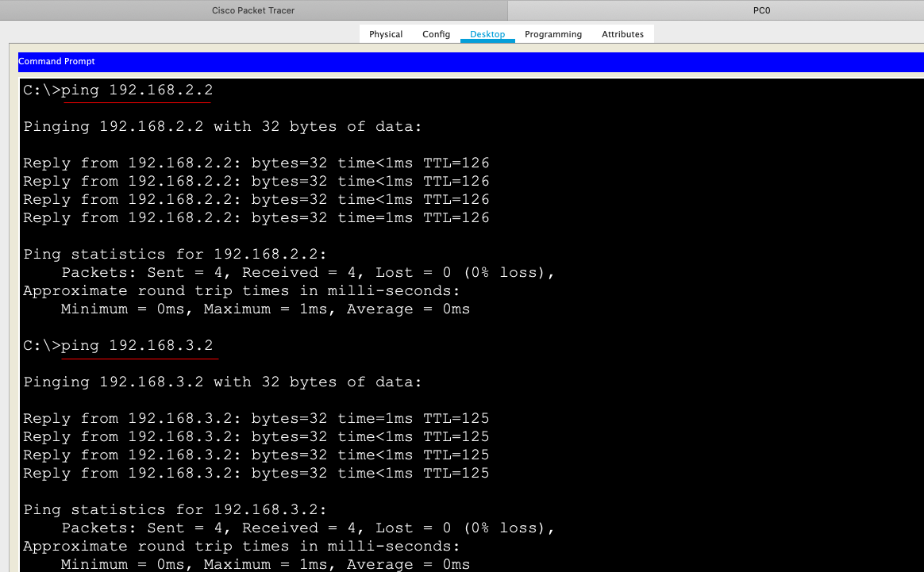Go to the Programming tab
This screenshot has width=924, height=572.
[552, 34]
